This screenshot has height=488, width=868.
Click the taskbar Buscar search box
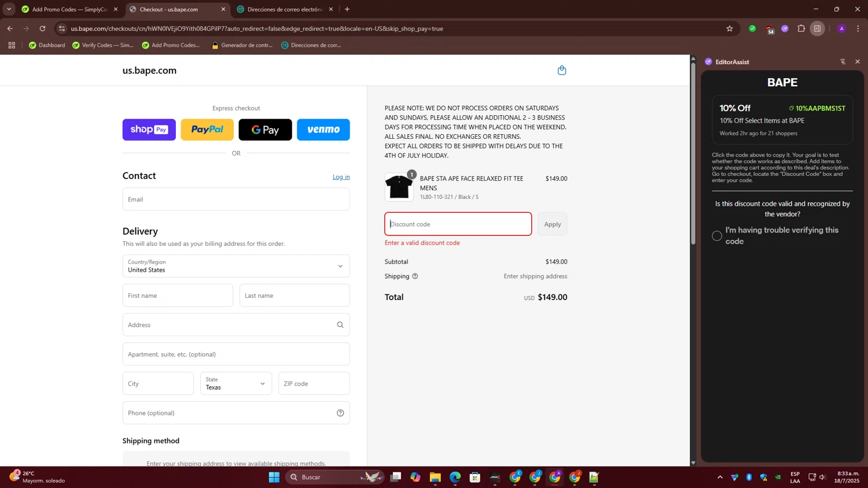334,477
